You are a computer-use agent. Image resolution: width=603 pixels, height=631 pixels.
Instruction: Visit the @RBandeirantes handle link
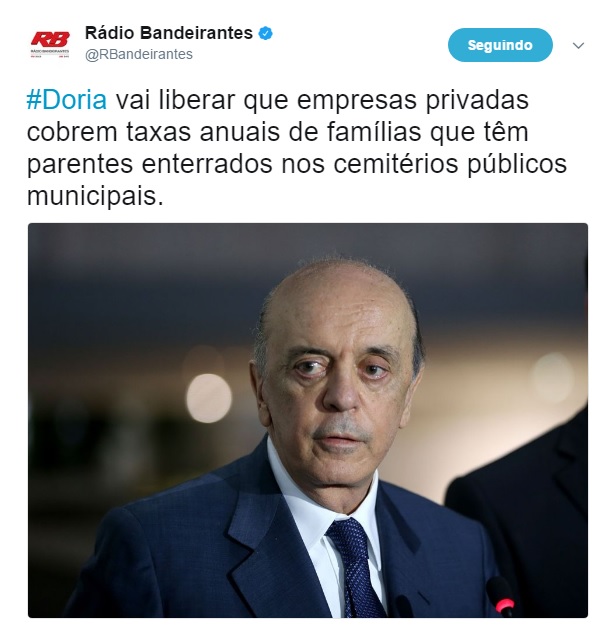[x=139, y=54]
